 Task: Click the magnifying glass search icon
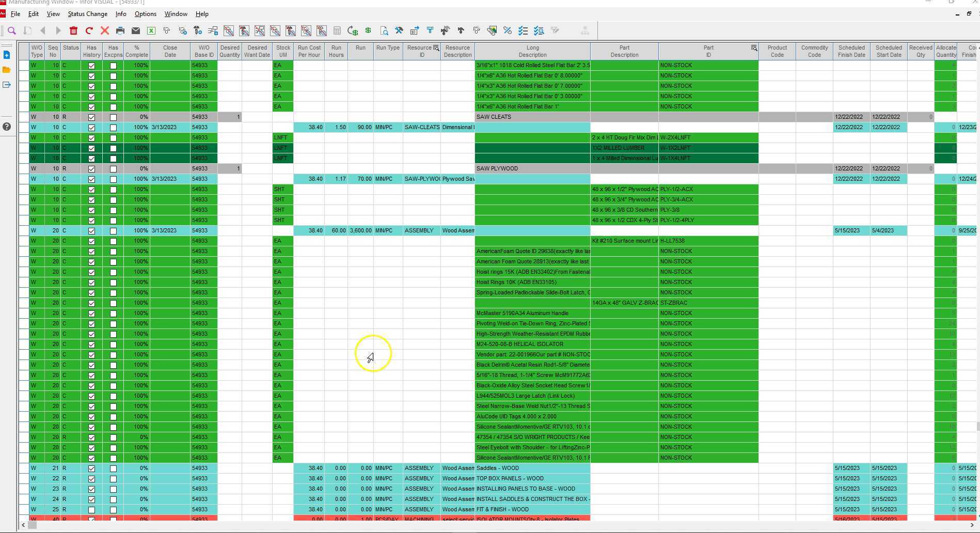(x=12, y=31)
